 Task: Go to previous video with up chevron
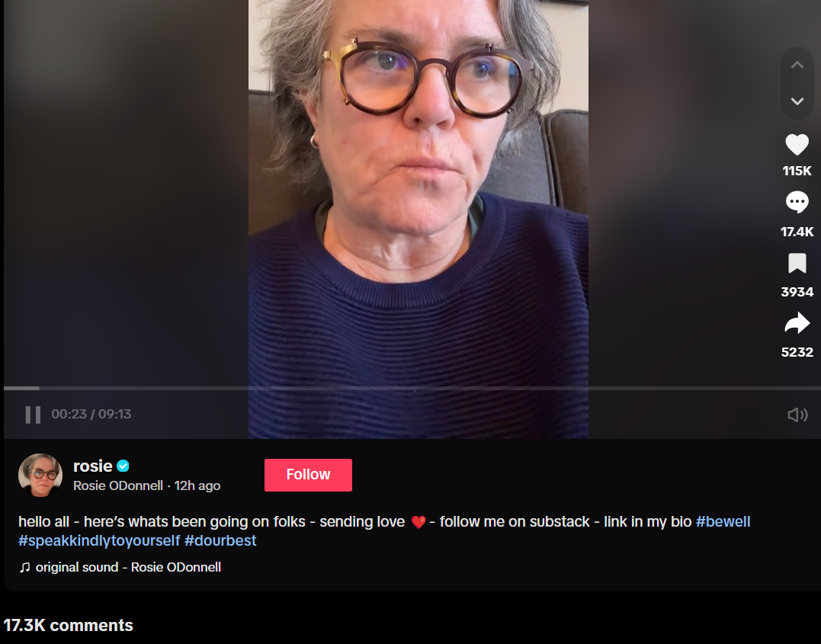pyautogui.click(x=797, y=65)
